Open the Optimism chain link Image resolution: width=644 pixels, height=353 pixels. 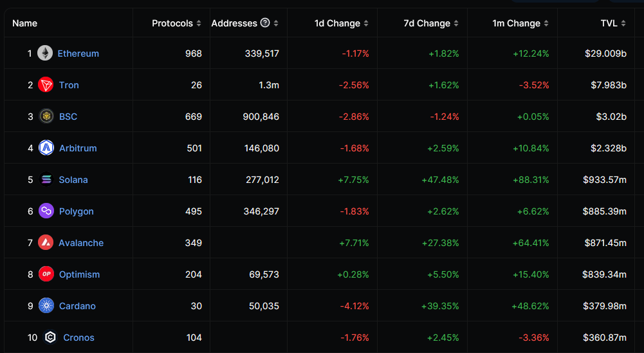tap(79, 274)
